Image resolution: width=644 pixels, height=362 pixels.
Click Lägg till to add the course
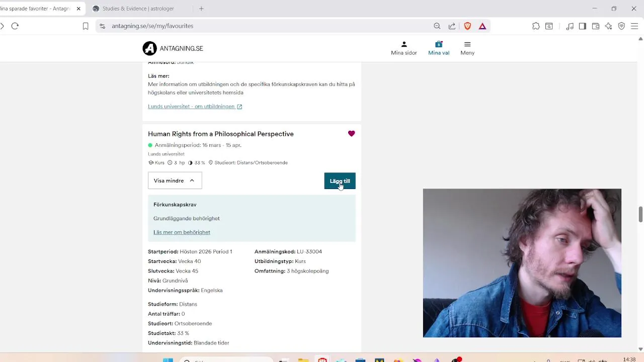point(340,181)
